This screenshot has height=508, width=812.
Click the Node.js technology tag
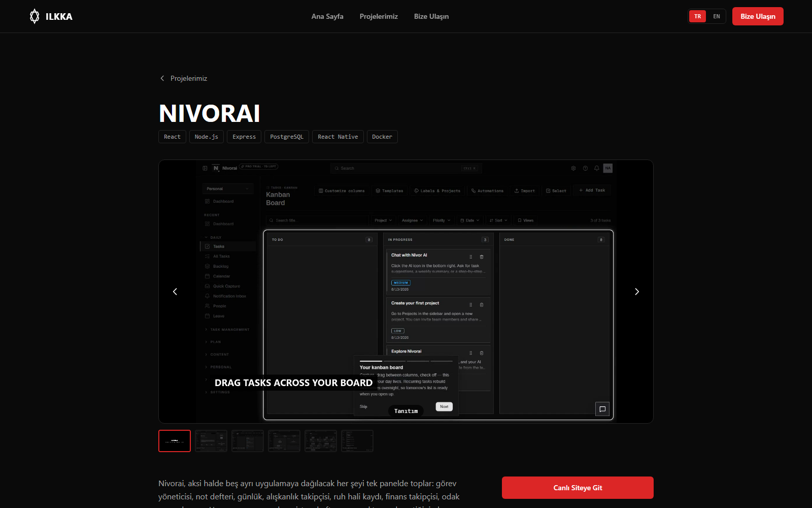207,137
